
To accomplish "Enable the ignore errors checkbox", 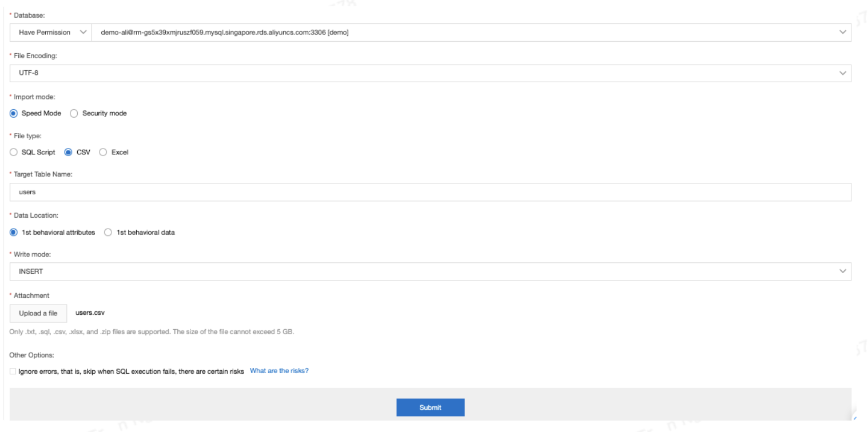I will click(x=12, y=371).
